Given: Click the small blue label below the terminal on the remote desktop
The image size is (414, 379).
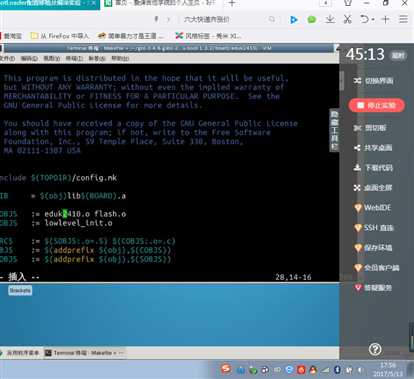Looking at the screenshot, I should (x=20, y=290).
